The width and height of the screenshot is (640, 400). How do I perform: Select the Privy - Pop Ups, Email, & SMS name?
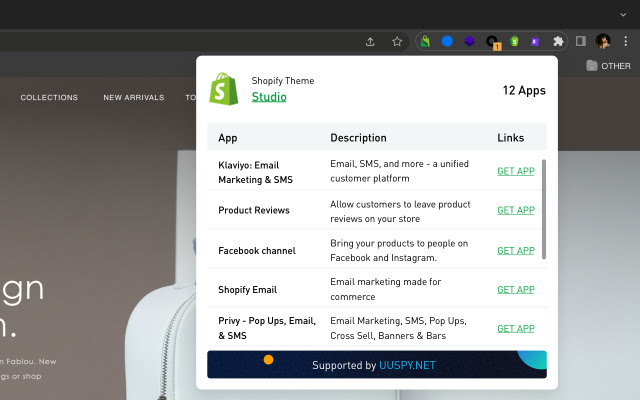pos(267,328)
